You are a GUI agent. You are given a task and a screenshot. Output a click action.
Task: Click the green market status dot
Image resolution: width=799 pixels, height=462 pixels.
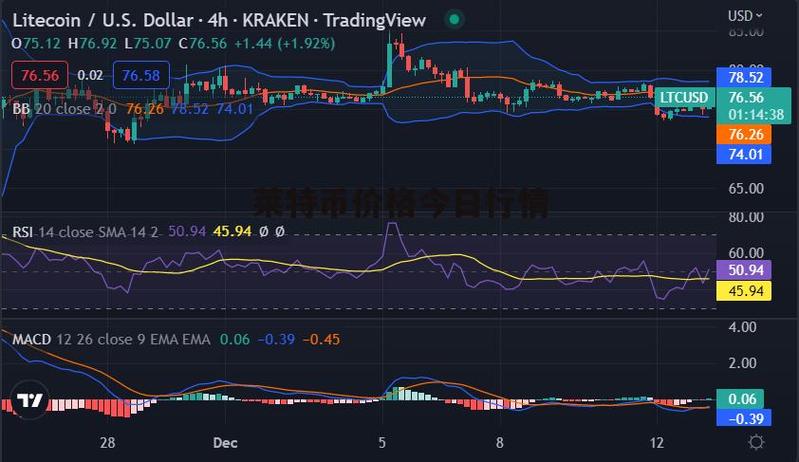(455, 20)
